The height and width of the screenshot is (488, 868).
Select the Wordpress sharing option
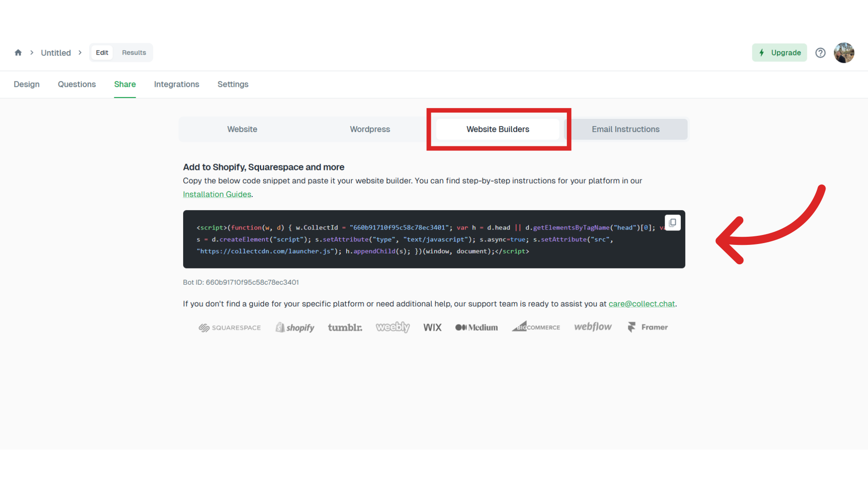370,129
